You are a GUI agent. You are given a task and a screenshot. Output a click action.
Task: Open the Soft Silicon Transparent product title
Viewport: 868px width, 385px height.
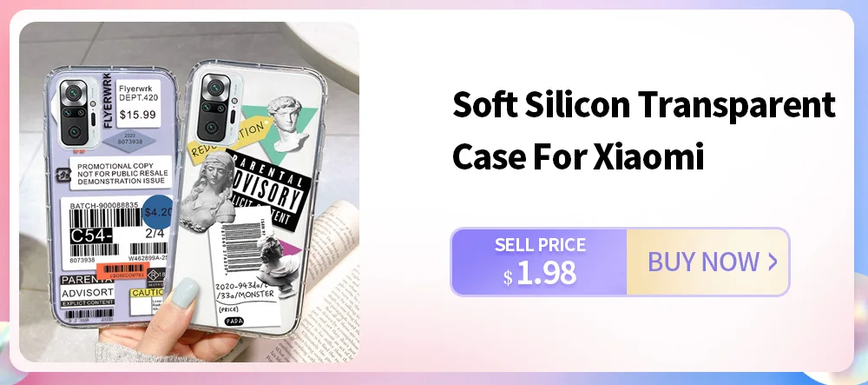[644, 104]
